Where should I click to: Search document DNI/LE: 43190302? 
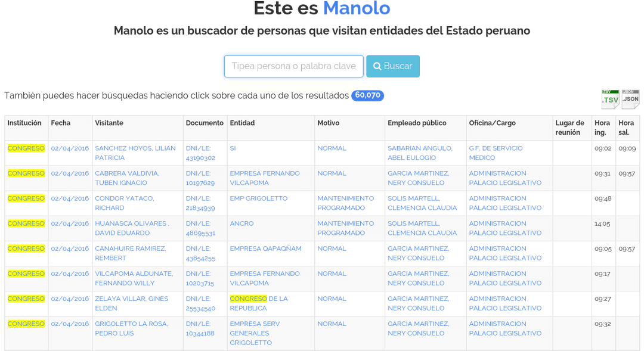200,153
